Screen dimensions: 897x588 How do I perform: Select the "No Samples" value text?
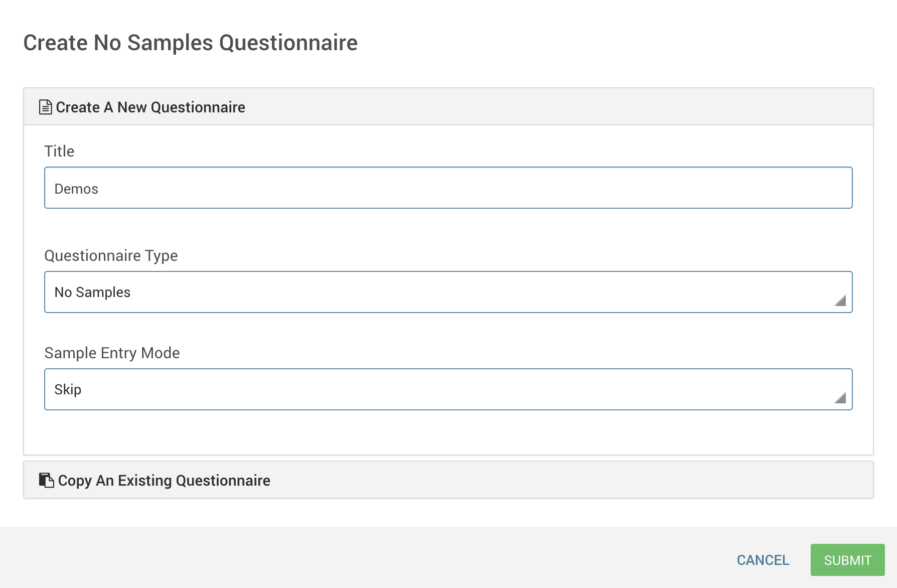click(x=92, y=292)
